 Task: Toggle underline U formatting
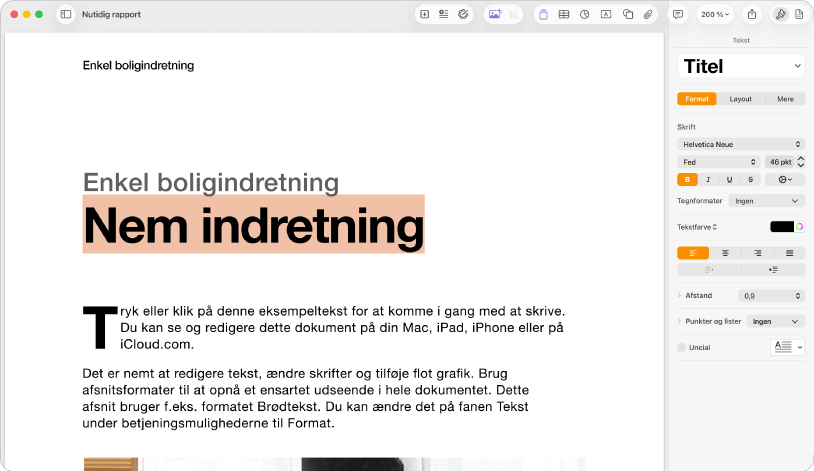729,180
